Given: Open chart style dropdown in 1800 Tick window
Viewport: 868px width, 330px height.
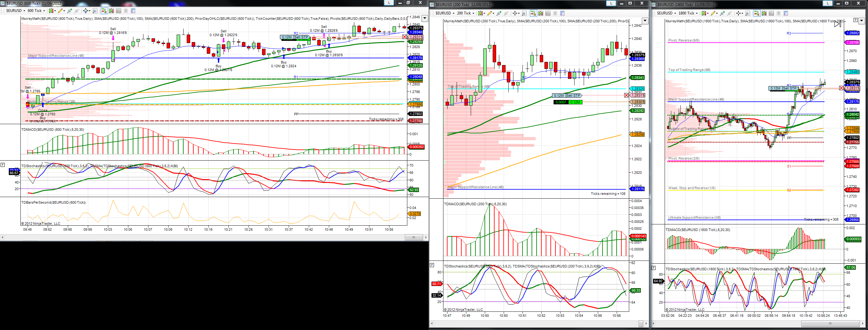Looking at the screenshot, I should pos(705,14).
